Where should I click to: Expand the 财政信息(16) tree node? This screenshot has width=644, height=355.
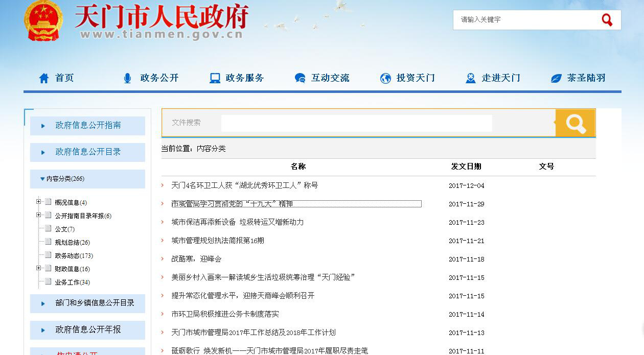click(39, 268)
